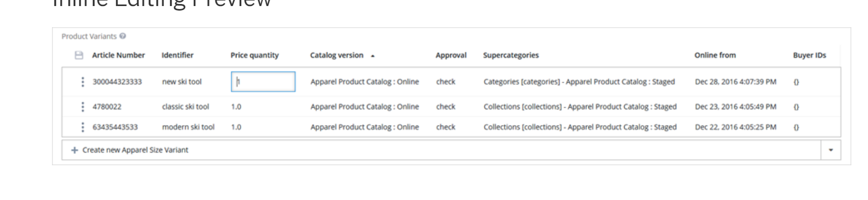Click approval 'check' in classic ski tool row
Viewport: 868px width, 200px height.
click(x=446, y=107)
